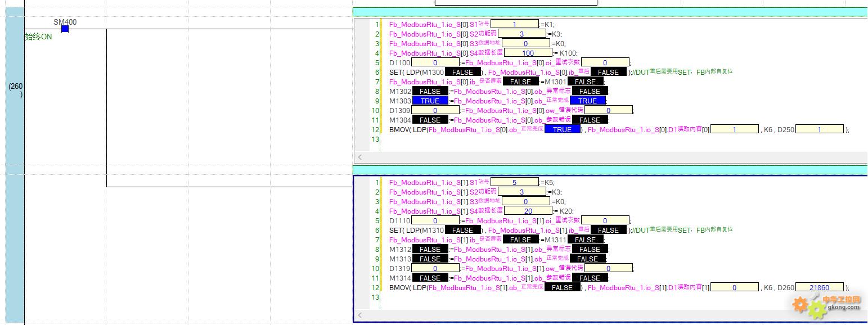The width and height of the screenshot is (868, 325).
Task: Click line number 6 in lower ST box
Action: tap(377, 230)
